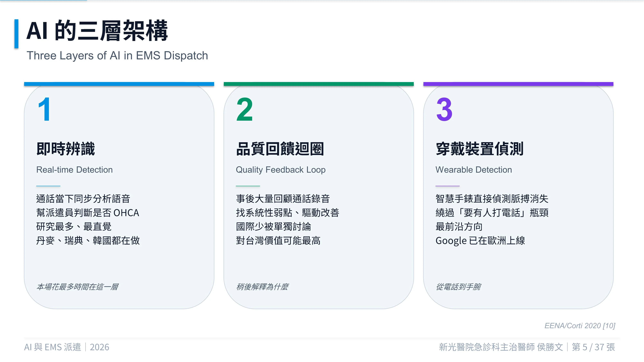
Task: Click the italic note 本場花最多時間在這一層
Action: click(x=77, y=287)
